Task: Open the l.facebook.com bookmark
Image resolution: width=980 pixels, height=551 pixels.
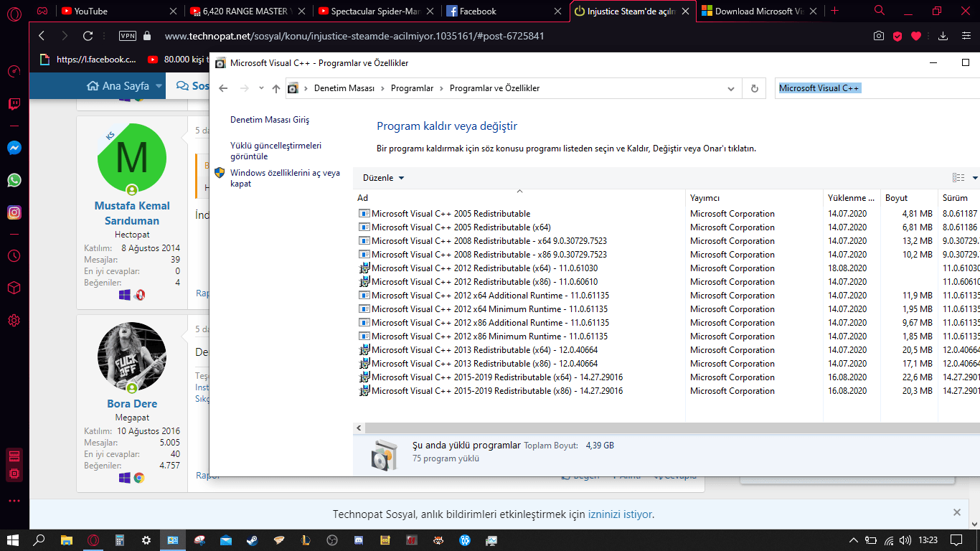Action: click(x=88, y=60)
